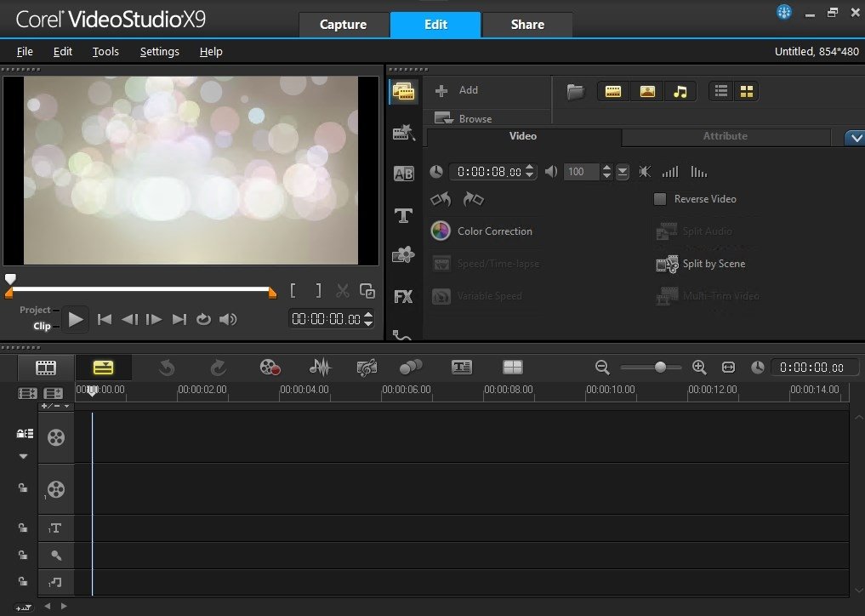The height and width of the screenshot is (616, 865).
Task: Toggle the show photos filter icon
Action: [647, 92]
